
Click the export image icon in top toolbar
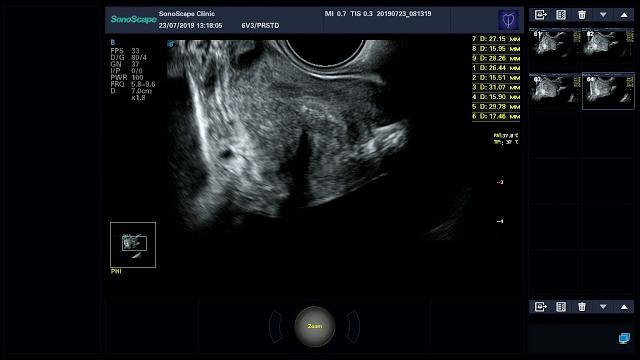(540, 15)
